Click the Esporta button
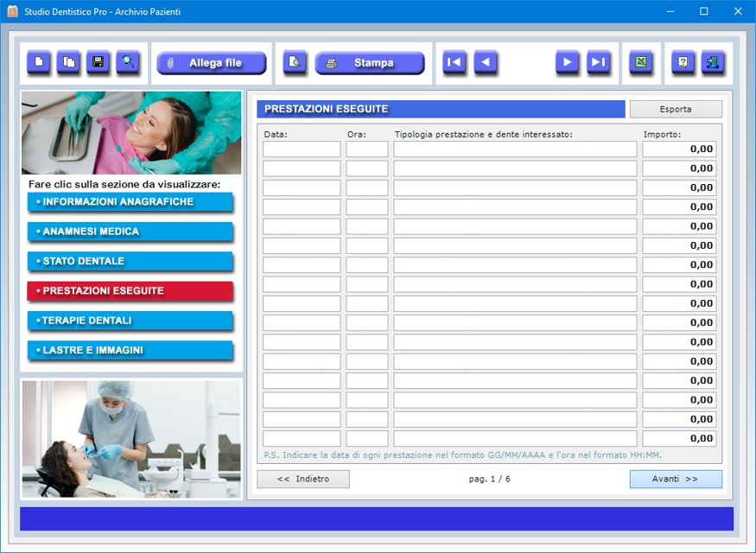The image size is (756, 553). (676, 110)
